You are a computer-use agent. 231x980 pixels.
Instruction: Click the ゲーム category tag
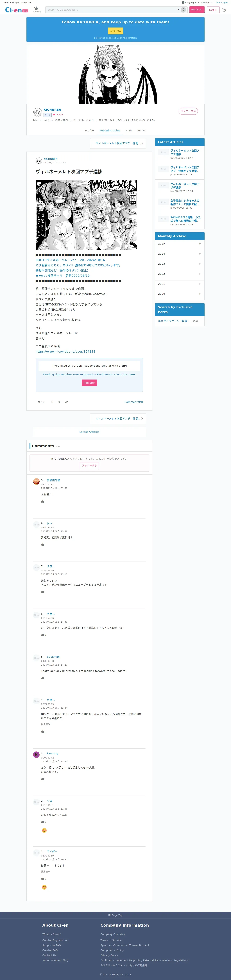pos(47,115)
